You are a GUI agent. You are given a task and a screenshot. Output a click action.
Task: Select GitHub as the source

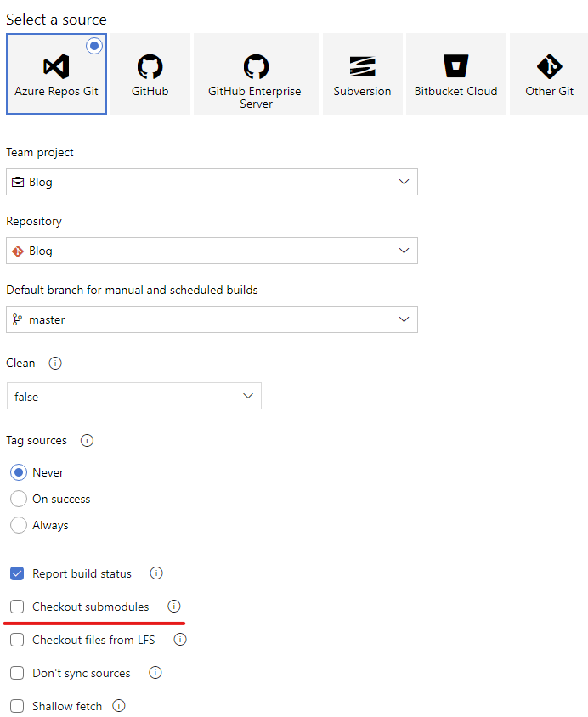150,74
